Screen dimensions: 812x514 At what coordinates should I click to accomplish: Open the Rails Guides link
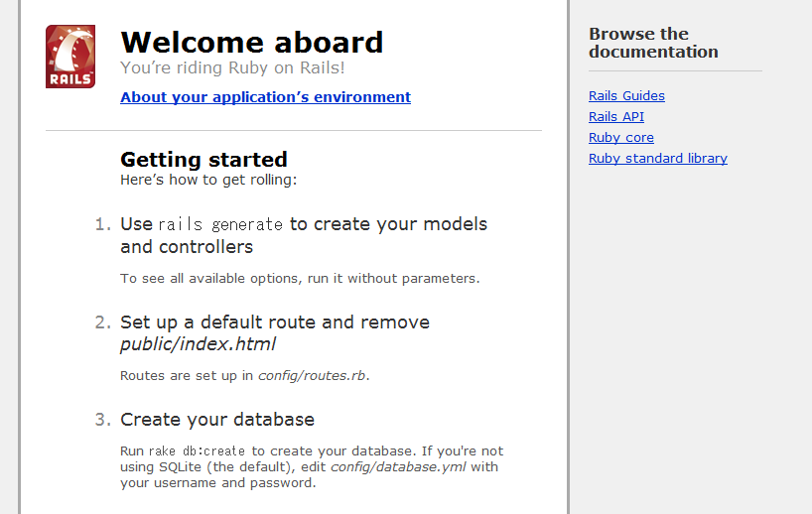pyautogui.click(x=626, y=96)
